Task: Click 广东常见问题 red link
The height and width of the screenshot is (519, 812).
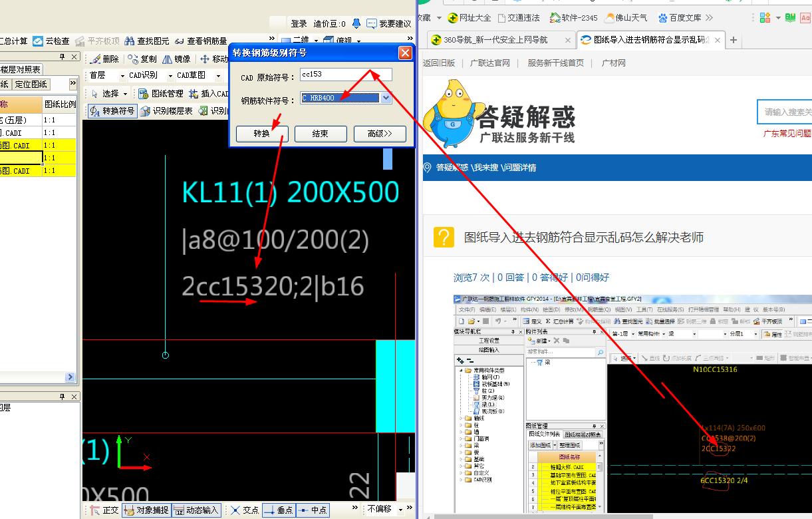Action: click(x=787, y=134)
